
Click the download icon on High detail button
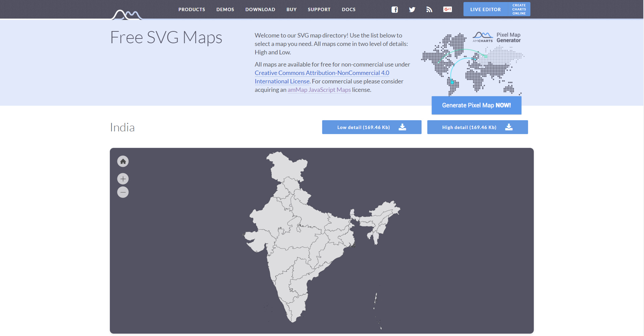[508, 127]
